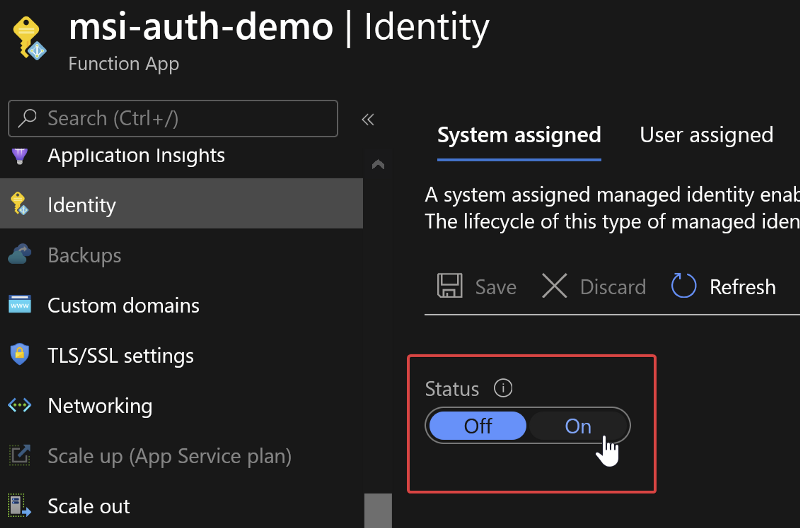This screenshot has height=528, width=800.
Task: Switch to the User assigned tab
Action: click(x=706, y=135)
